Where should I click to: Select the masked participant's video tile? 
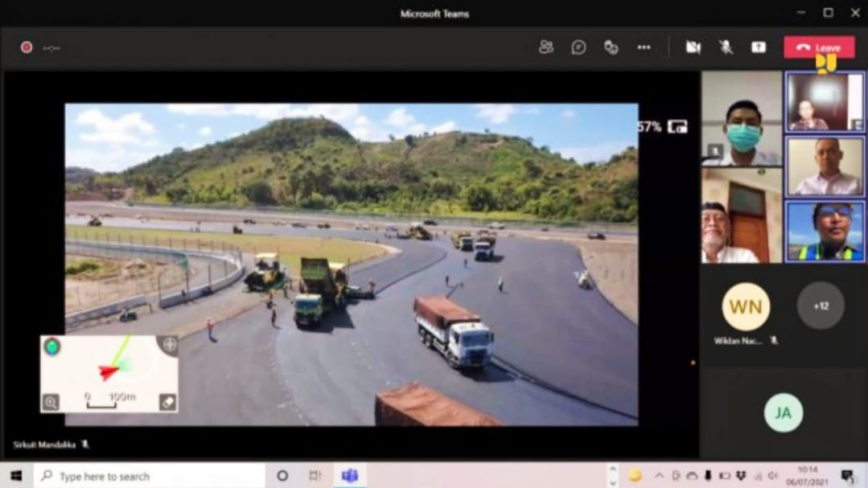(741, 118)
